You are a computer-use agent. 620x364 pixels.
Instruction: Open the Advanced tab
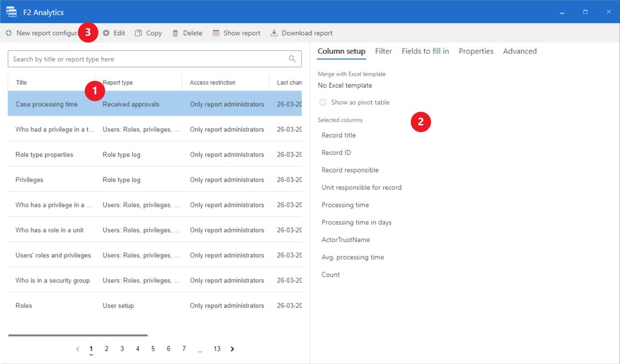(519, 51)
